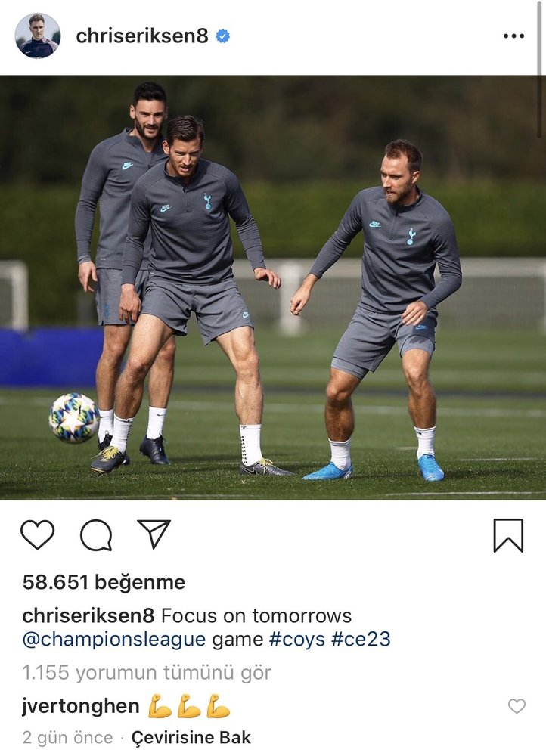The height and width of the screenshot is (756, 546).
Task: Open the #ce23 hashtag
Action: click(361, 639)
